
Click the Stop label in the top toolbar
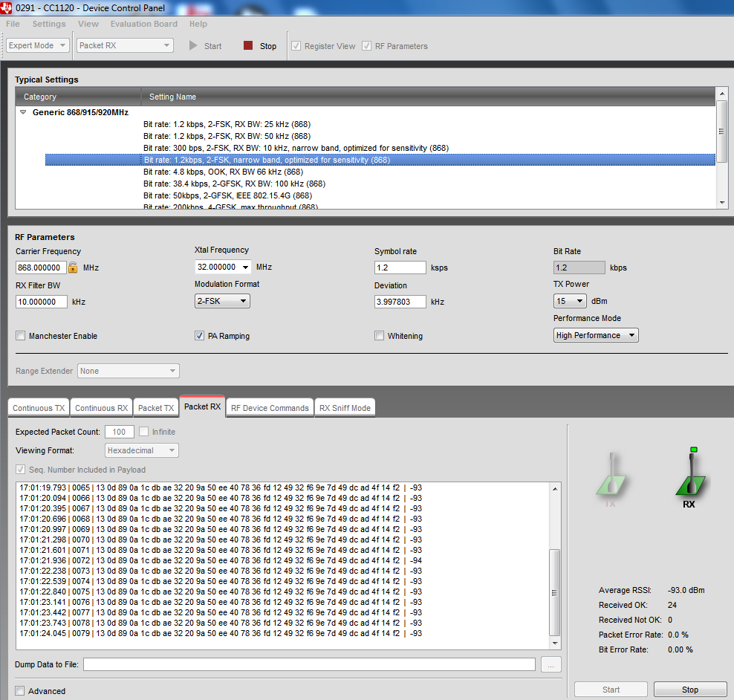tap(268, 46)
